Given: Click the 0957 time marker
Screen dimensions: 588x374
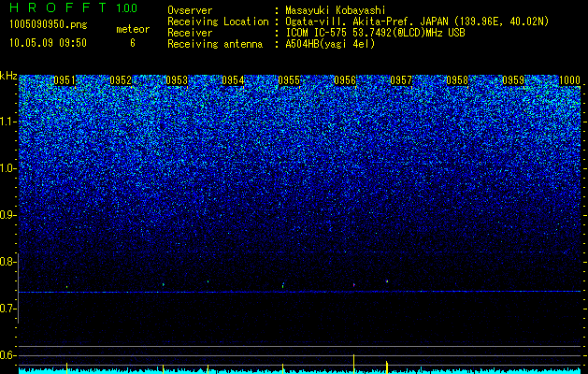Looking at the screenshot, I should [401, 80].
